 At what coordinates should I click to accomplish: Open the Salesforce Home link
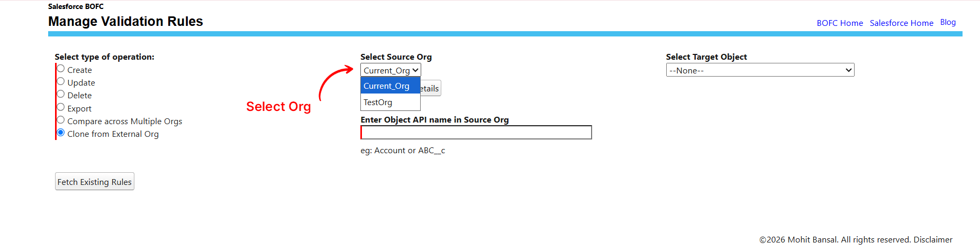pyautogui.click(x=902, y=23)
